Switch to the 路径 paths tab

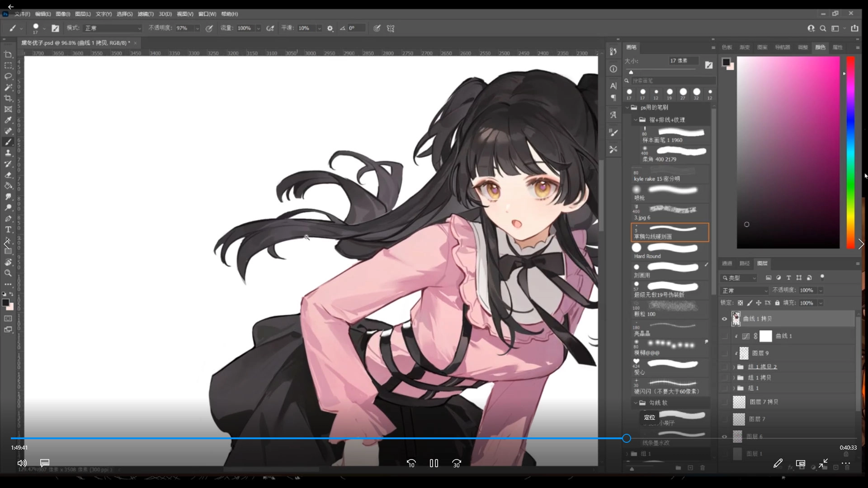[x=744, y=263]
